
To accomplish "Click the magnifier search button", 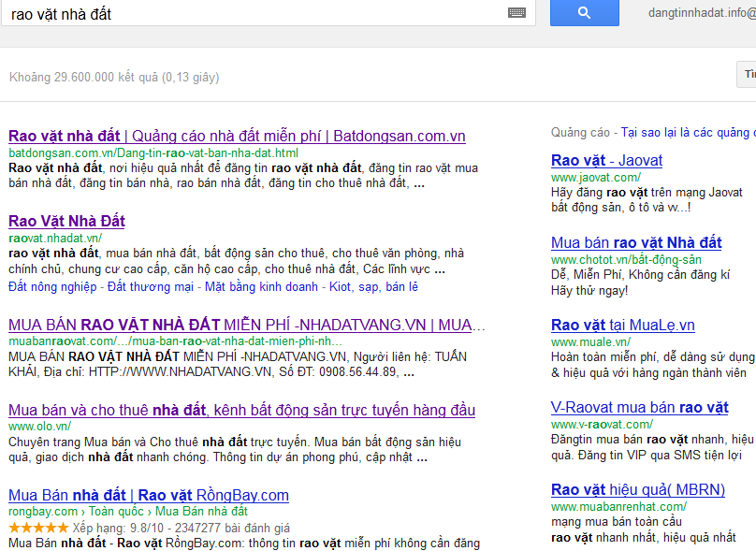I will click(584, 12).
